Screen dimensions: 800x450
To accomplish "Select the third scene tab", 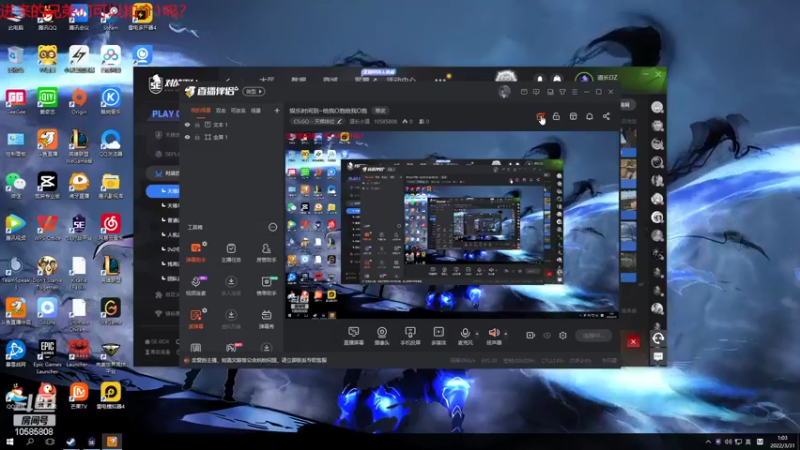I will point(238,110).
